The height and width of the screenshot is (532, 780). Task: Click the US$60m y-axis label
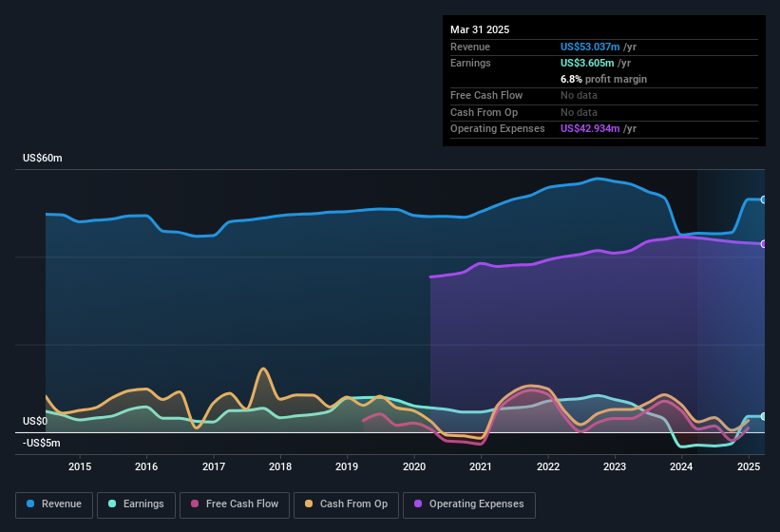point(43,159)
